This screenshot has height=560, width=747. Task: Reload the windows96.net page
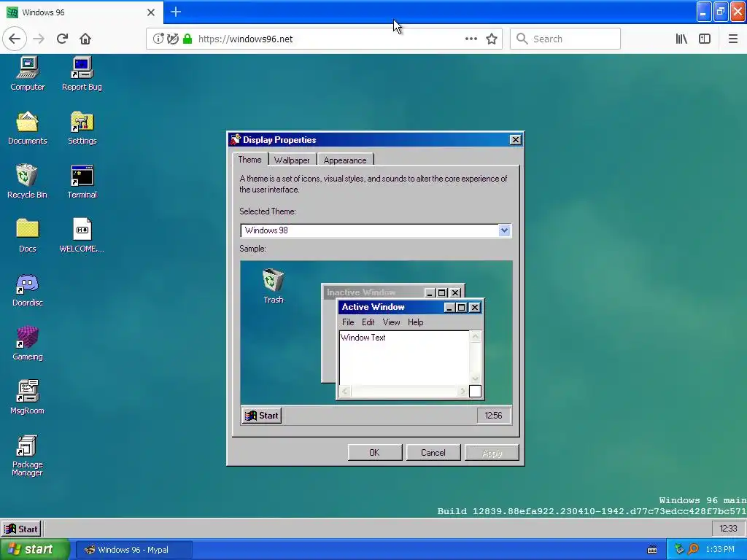62,39
